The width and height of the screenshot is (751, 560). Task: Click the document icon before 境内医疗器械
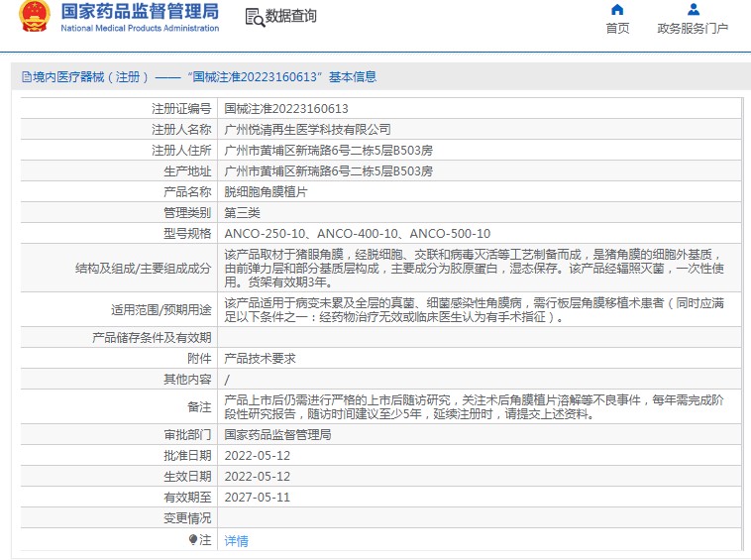(27, 77)
